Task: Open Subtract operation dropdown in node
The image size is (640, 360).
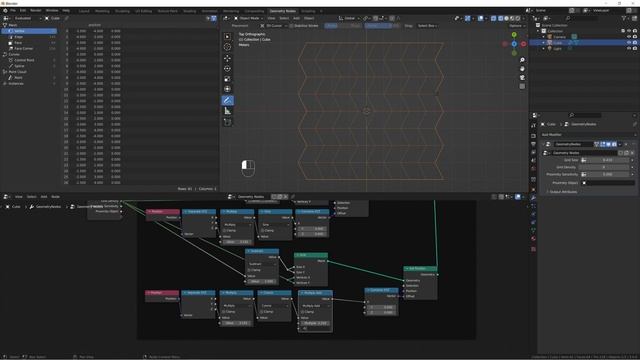Action: [x=262, y=264]
